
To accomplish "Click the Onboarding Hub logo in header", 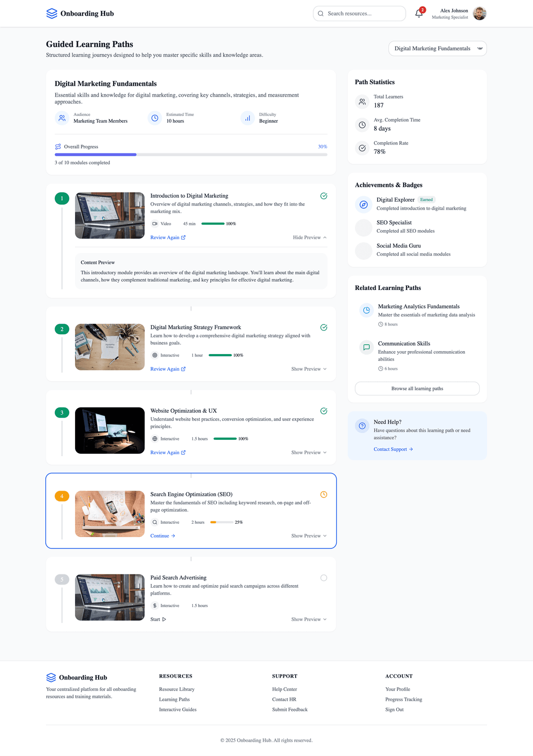I will (x=80, y=13).
